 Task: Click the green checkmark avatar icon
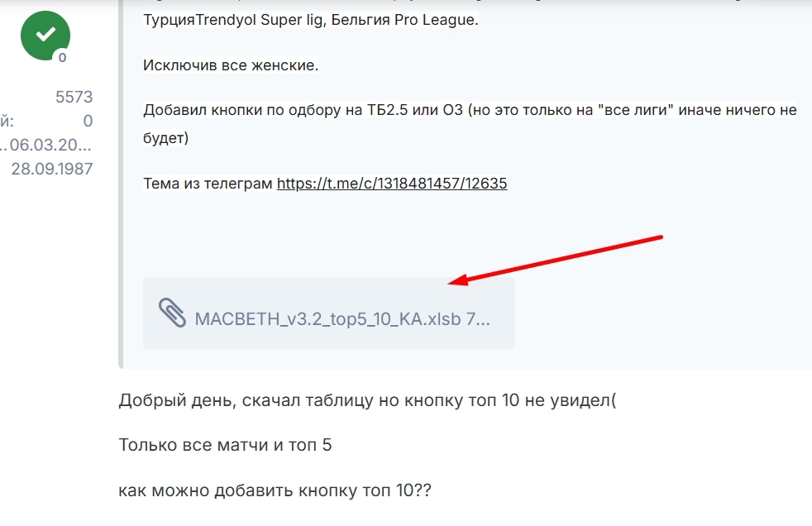45,36
